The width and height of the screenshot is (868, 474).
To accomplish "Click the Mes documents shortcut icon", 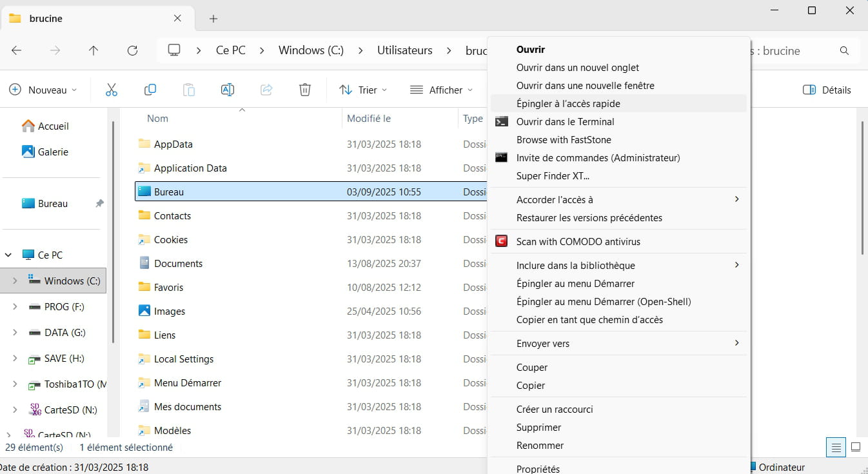I will (144, 406).
